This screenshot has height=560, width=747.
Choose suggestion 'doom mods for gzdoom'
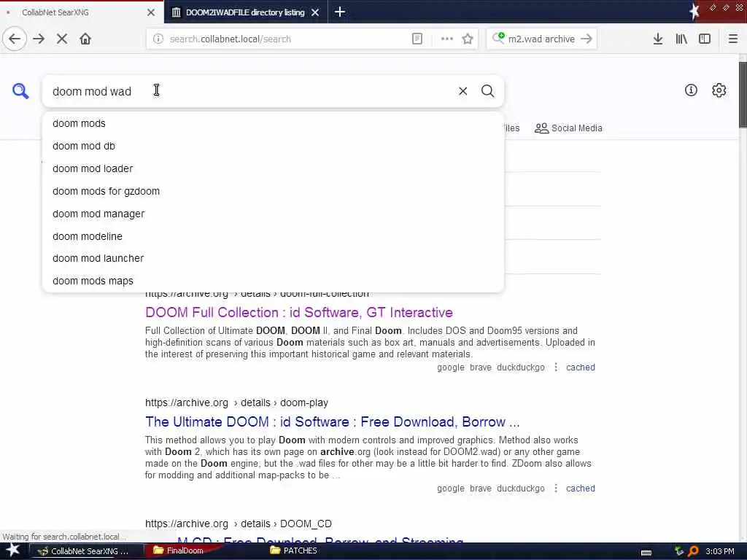[x=273, y=191]
